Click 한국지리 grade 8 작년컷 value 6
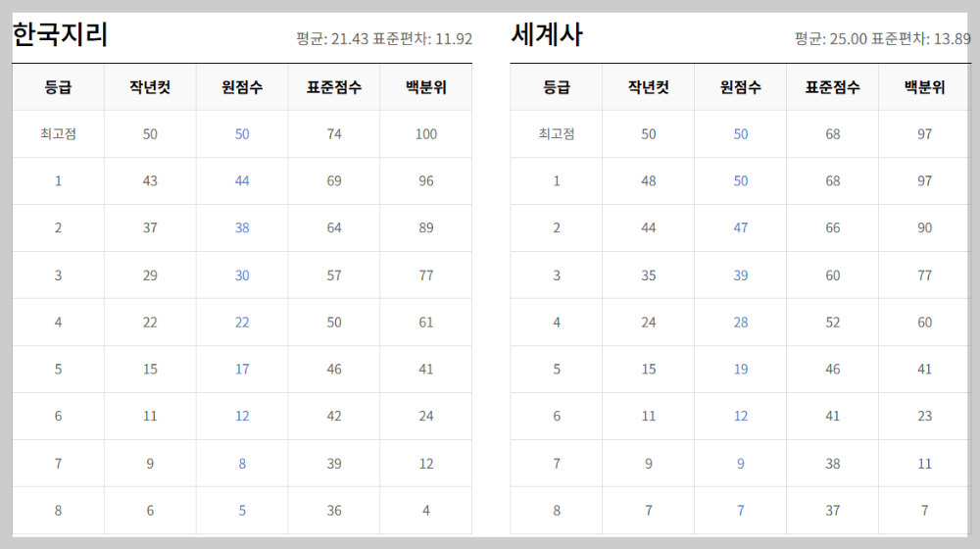Image resolution: width=980 pixels, height=549 pixels. click(x=150, y=510)
